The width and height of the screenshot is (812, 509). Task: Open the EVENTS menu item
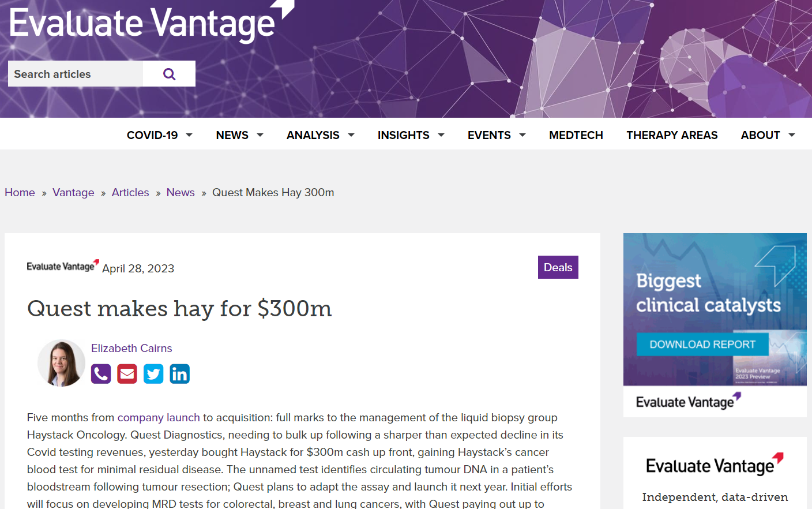pos(489,135)
